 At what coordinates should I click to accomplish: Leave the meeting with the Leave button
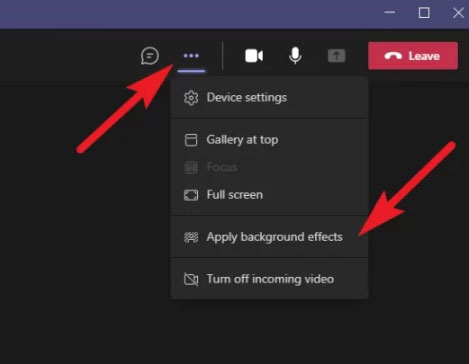(x=413, y=56)
